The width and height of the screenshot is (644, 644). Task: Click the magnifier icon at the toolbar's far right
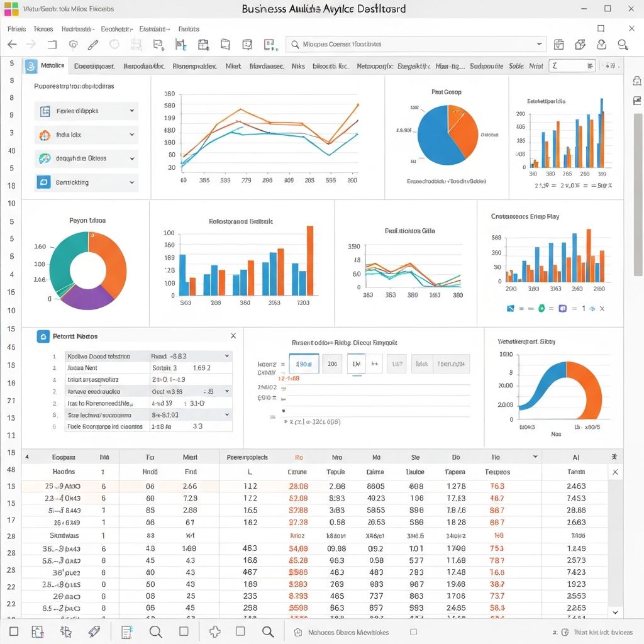623,45
